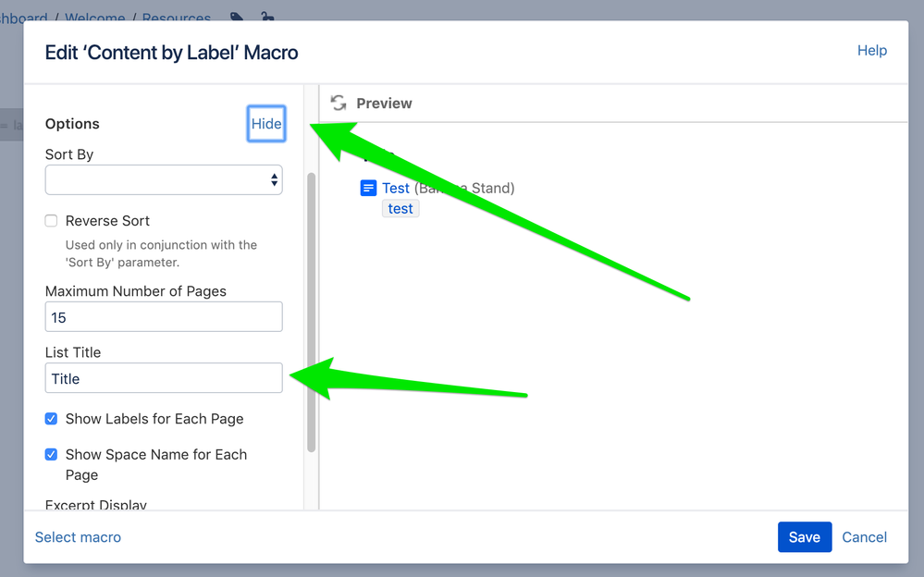
Task: Cancel the macro edit dialog
Action: [864, 537]
